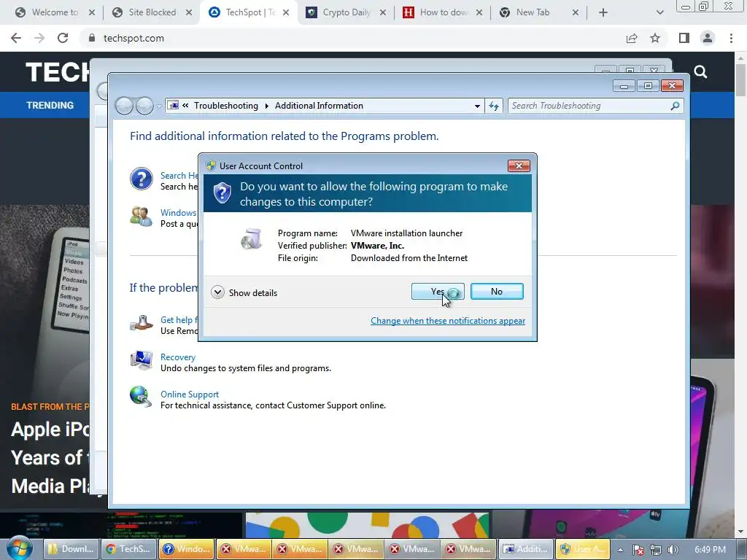Click the network tray icon
Viewport: 747px width, 560px height.
coord(656,550)
